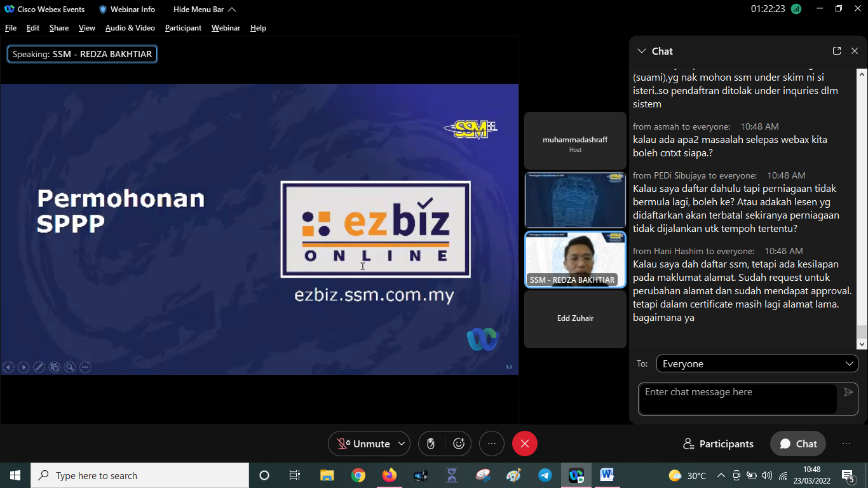Click the raise hand icon

pos(431,444)
